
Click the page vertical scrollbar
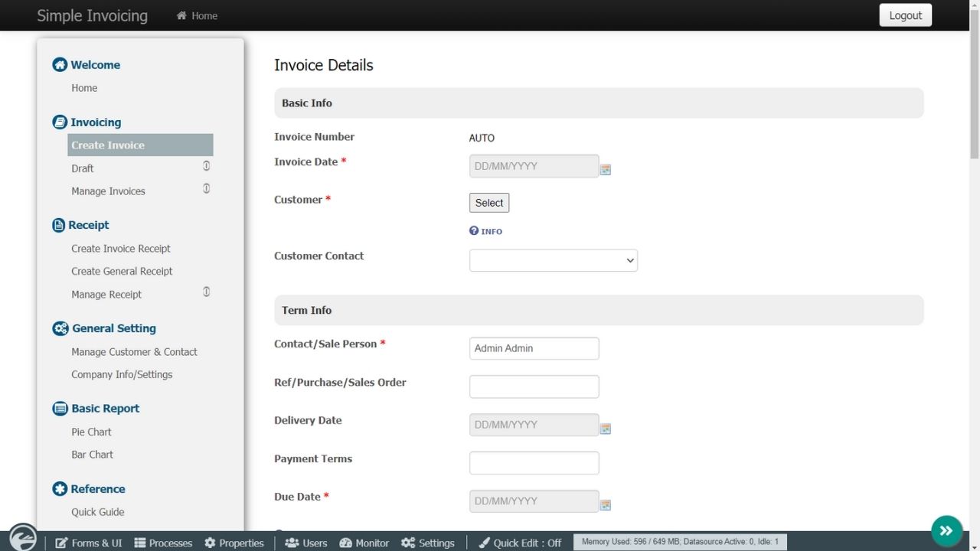tap(974, 230)
